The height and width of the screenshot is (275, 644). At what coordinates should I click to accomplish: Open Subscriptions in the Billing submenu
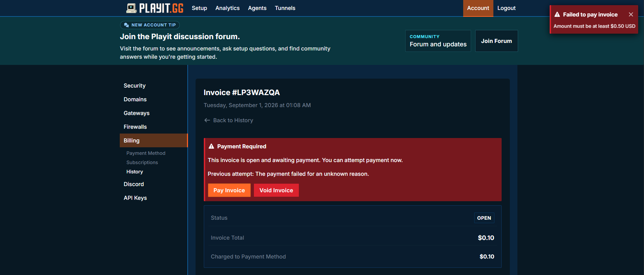tap(142, 162)
